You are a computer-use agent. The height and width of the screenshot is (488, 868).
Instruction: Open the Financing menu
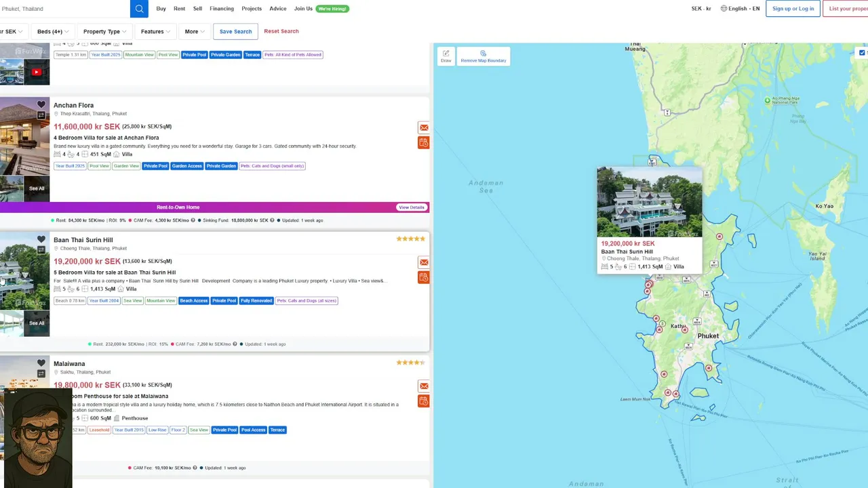(222, 9)
